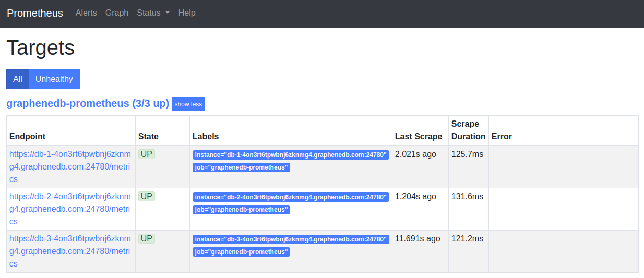Open the db-2 metrics endpoint link
This screenshot has height=278, width=644.
(x=70, y=209)
